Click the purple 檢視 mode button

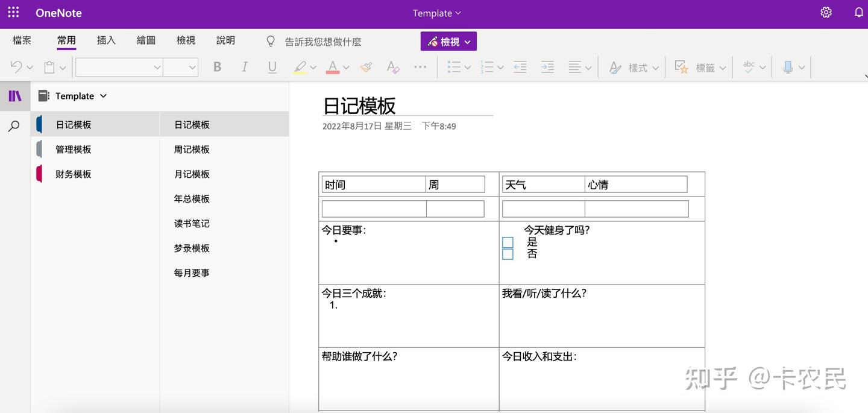pos(448,41)
